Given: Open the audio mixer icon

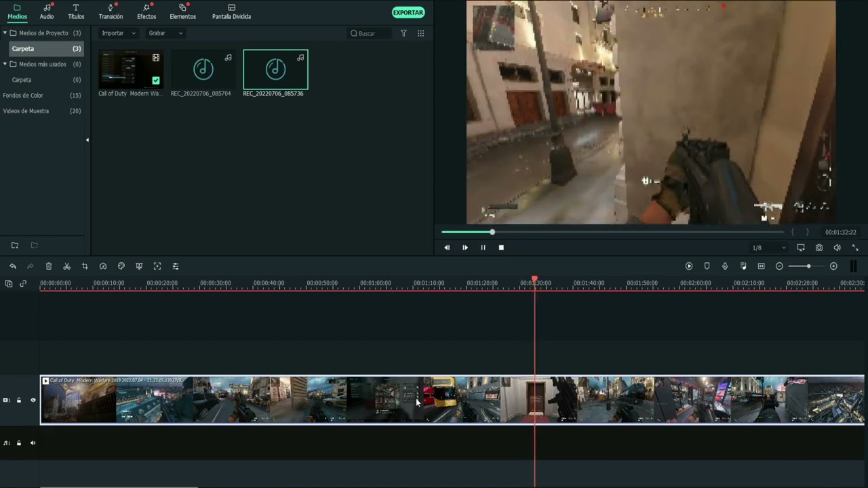Looking at the screenshot, I should (x=743, y=266).
